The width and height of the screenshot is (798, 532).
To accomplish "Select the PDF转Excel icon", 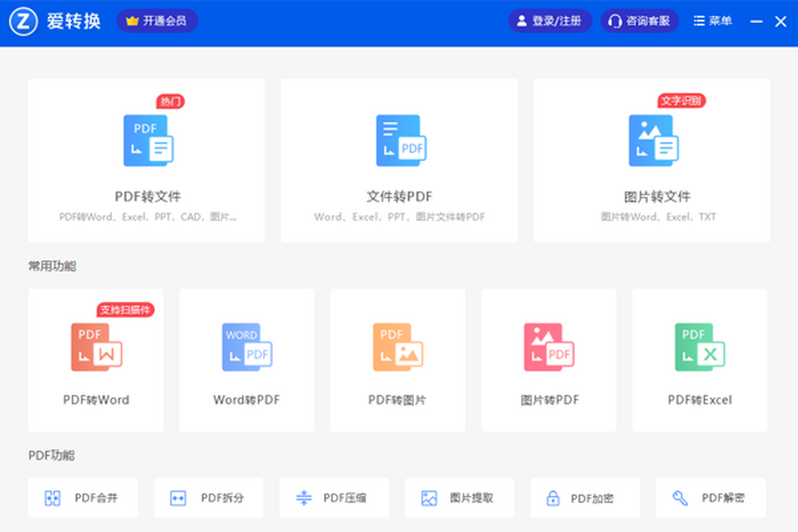I will tap(700, 347).
